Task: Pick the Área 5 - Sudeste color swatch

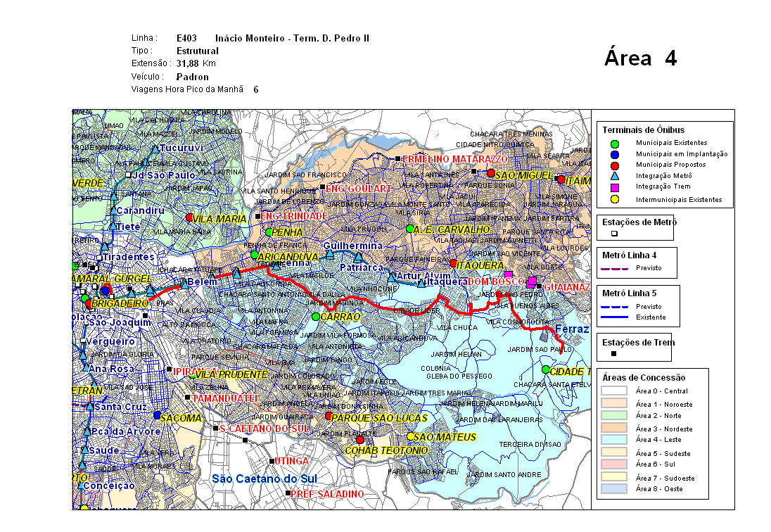Action: 613,452
